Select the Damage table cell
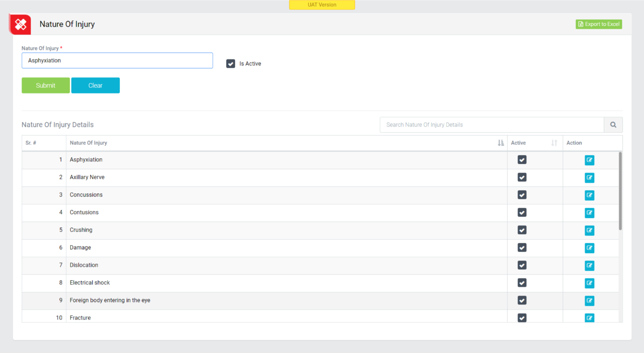Viewport: 644px width, 353px height. (x=287, y=247)
